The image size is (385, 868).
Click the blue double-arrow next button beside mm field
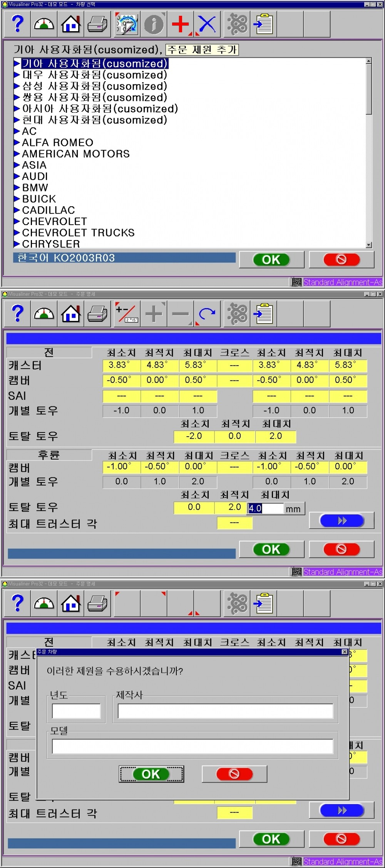coord(342,521)
